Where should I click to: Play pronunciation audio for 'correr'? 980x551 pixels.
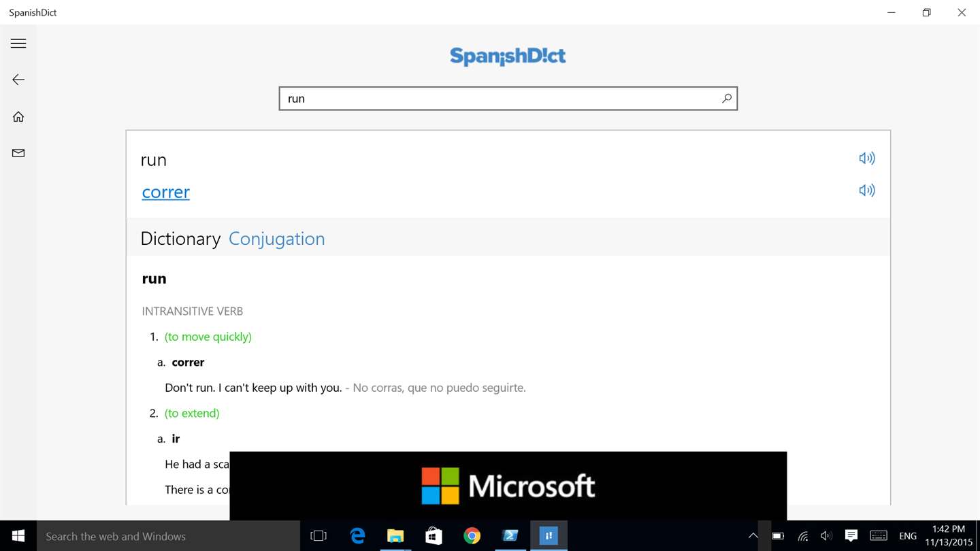pos(866,190)
